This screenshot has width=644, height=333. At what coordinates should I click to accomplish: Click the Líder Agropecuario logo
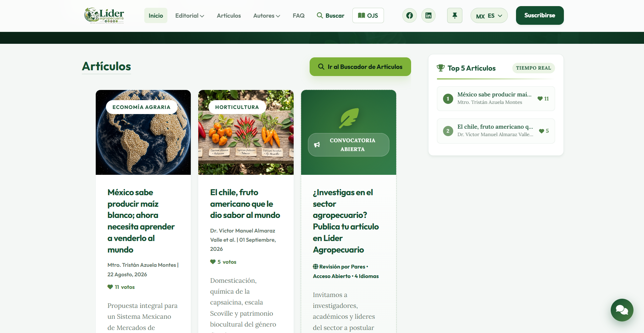(104, 16)
